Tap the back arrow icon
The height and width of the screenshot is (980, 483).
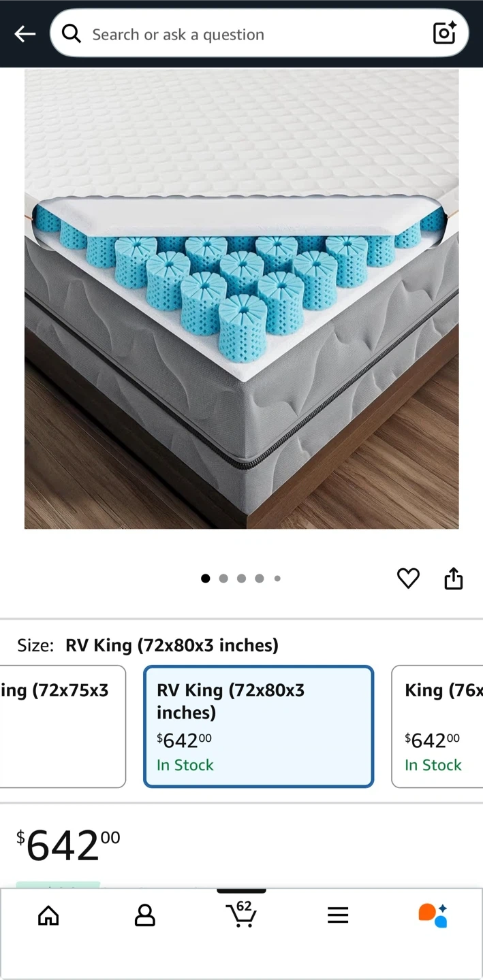25,33
